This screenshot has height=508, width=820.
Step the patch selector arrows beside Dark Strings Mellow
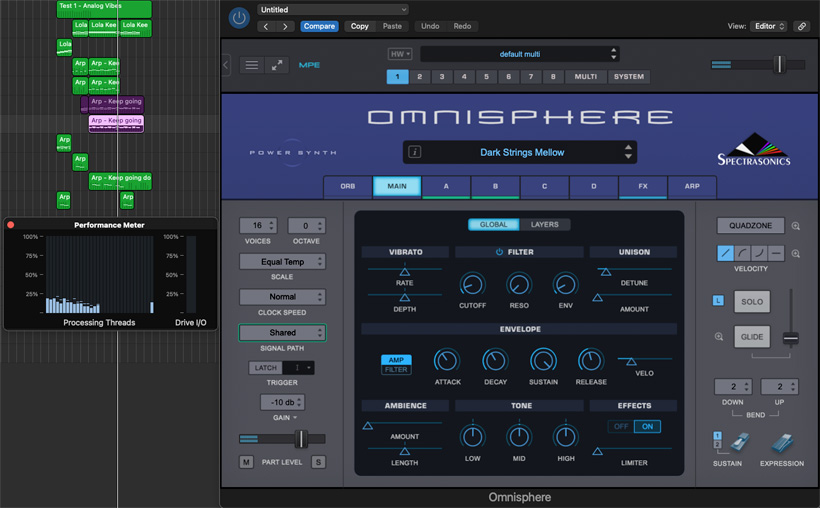(628, 152)
